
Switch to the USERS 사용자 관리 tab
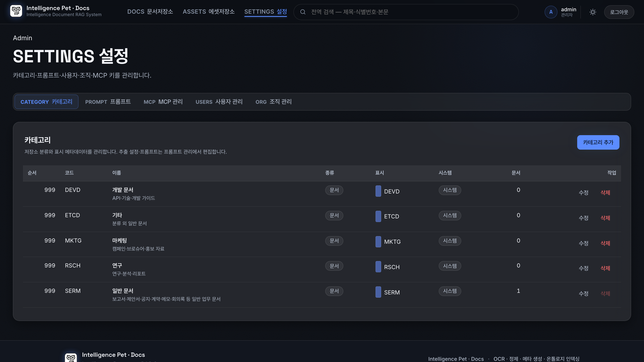(x=219, y=102)
